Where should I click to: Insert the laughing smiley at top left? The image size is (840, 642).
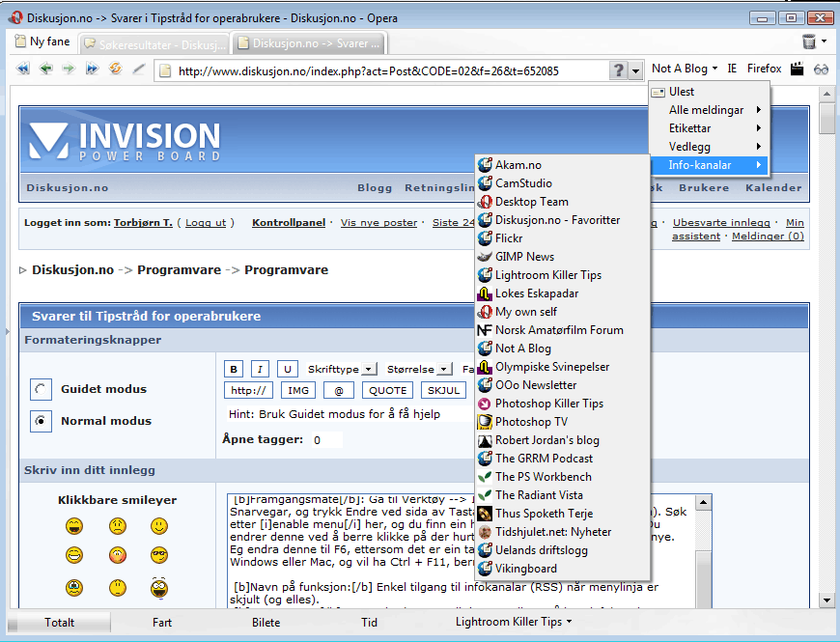pos(74,526)
